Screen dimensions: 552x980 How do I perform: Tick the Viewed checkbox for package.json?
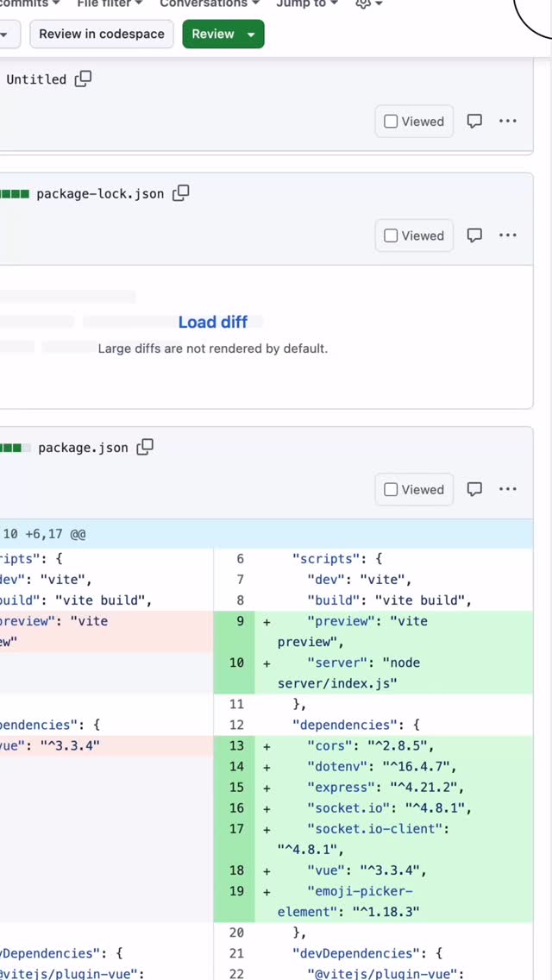[x=392, y=489]
